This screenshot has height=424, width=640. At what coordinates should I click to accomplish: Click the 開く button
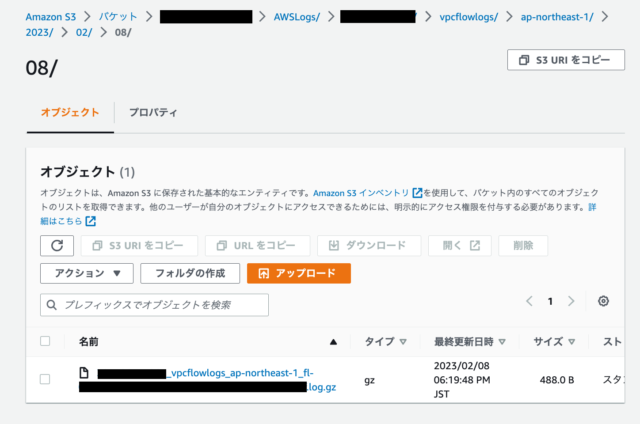(x=460, y=246)
